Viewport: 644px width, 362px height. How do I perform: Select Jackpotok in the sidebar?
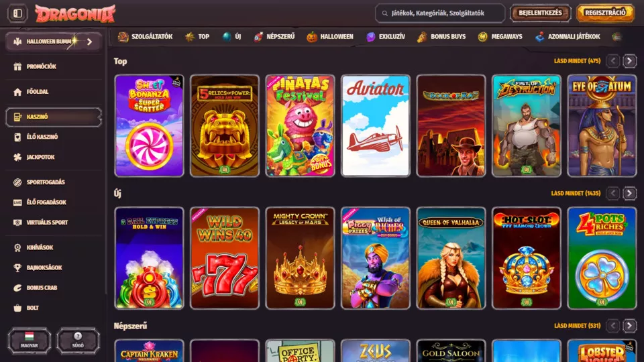pyautogui.click(x=40, y=157)
